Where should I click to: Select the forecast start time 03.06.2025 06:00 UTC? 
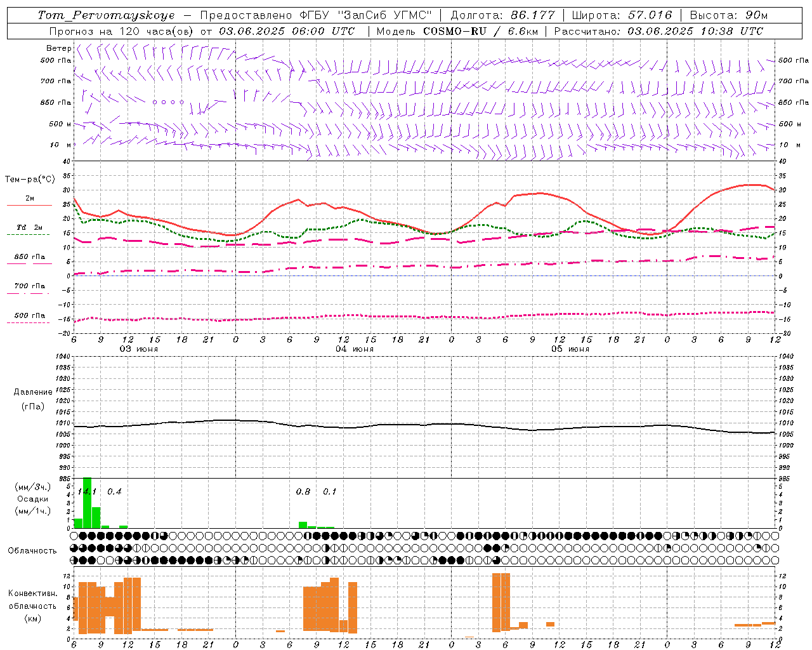[287, 31]
